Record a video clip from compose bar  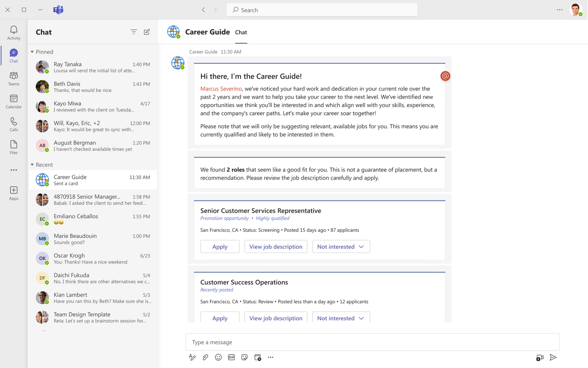540,357
